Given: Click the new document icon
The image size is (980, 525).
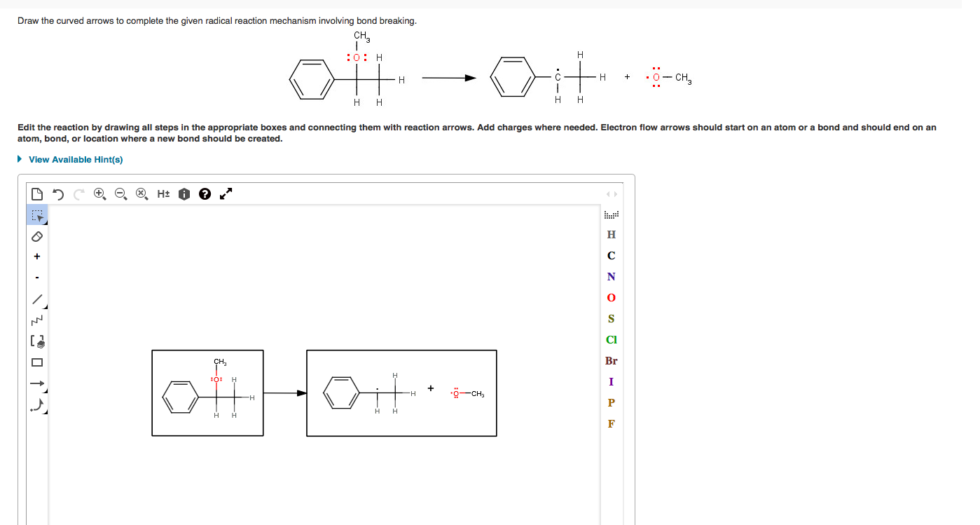Looking at the screenshot, I should 37,193.
